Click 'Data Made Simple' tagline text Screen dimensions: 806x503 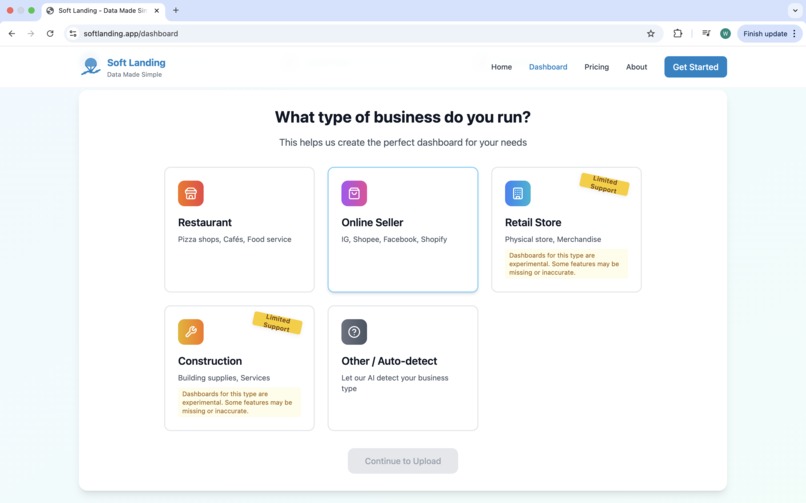pyautogui.click(x=134, y=74)
